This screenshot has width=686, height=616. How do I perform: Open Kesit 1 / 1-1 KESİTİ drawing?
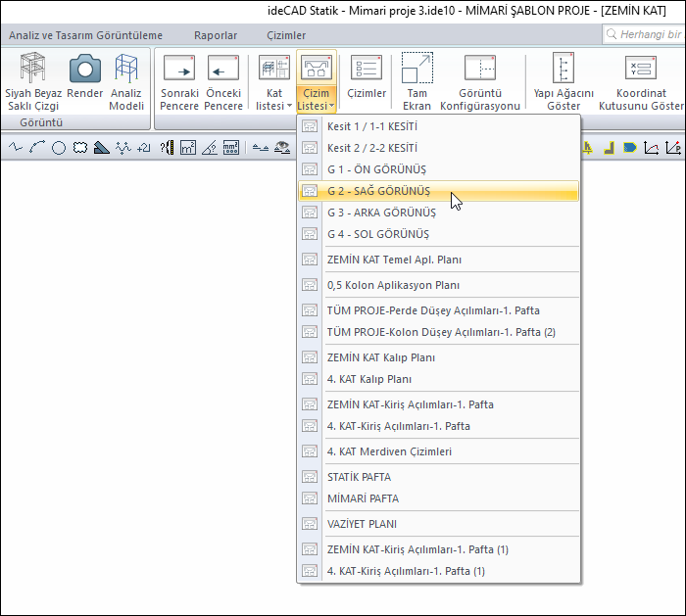(372, 126)
